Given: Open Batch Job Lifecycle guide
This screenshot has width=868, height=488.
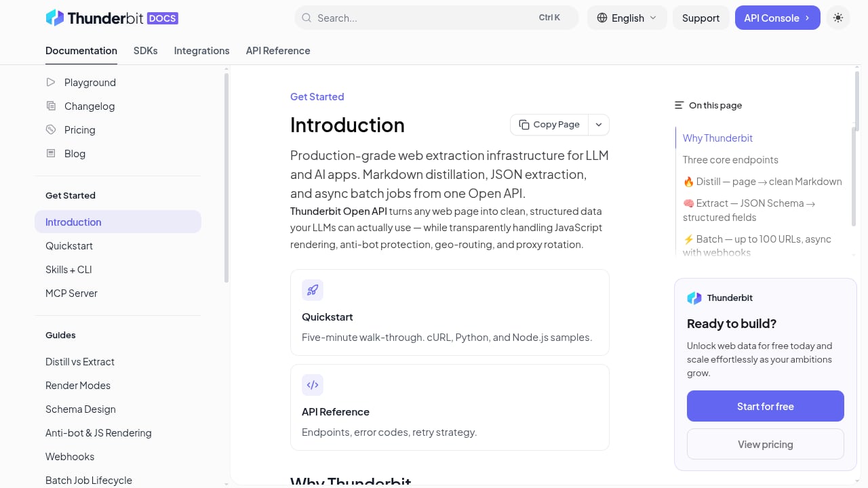Looking at the screenshot, I should 118,480.
